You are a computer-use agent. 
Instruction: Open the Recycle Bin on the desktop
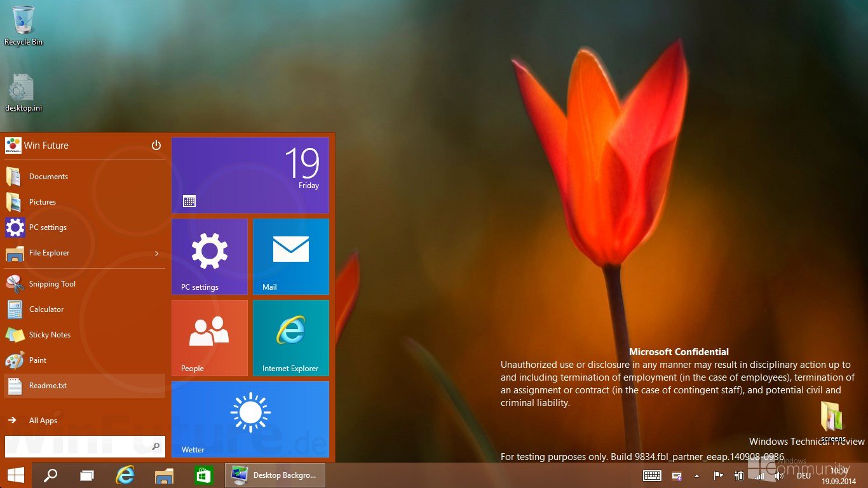click(24, 26)
